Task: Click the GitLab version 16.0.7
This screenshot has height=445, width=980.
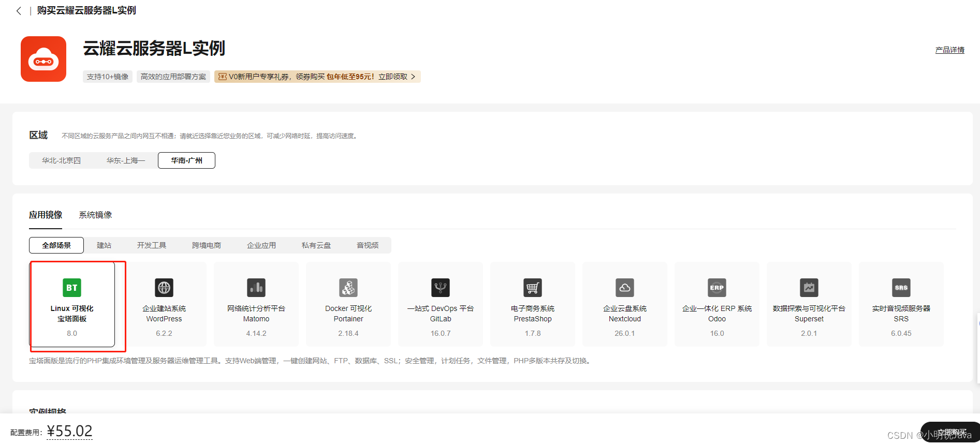Action: pyautogui.click(x=441, y=333)
